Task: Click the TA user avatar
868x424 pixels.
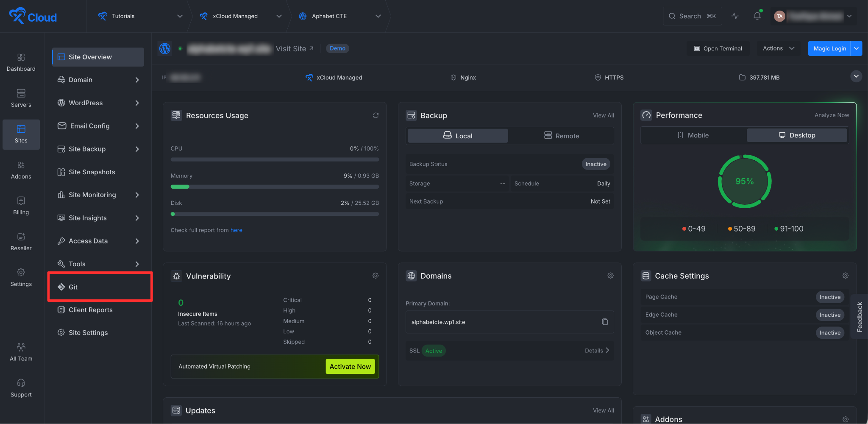Action: click(779, 16)
